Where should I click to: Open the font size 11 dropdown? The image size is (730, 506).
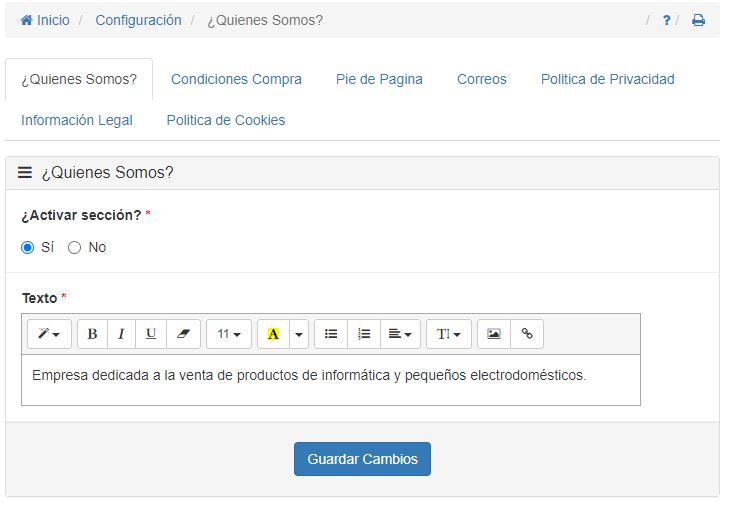(229, 334)
